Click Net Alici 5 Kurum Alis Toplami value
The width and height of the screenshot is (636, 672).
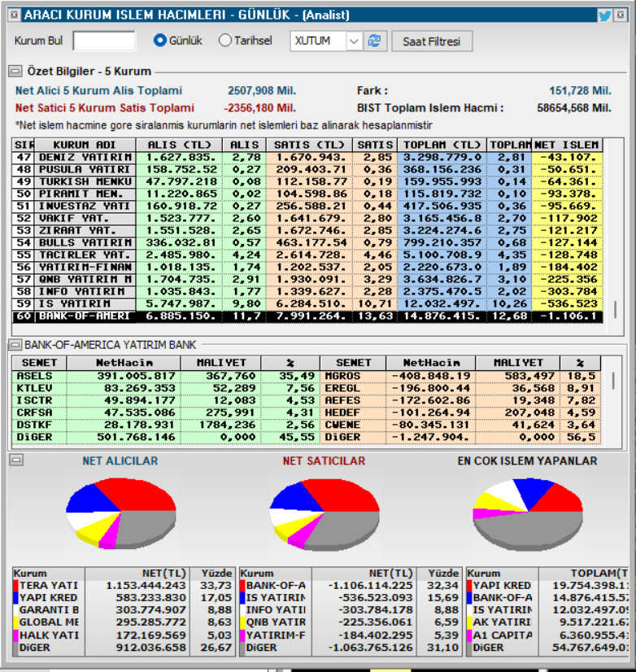(x=262, y=91)
